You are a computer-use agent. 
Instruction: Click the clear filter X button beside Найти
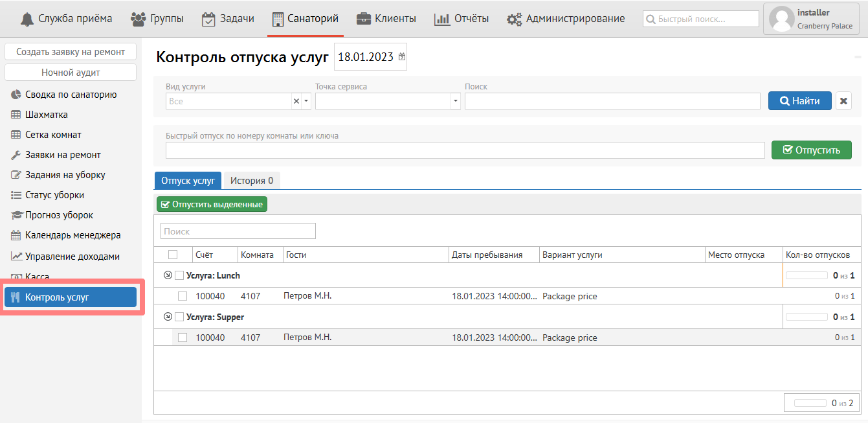click(x=843, y=101)
